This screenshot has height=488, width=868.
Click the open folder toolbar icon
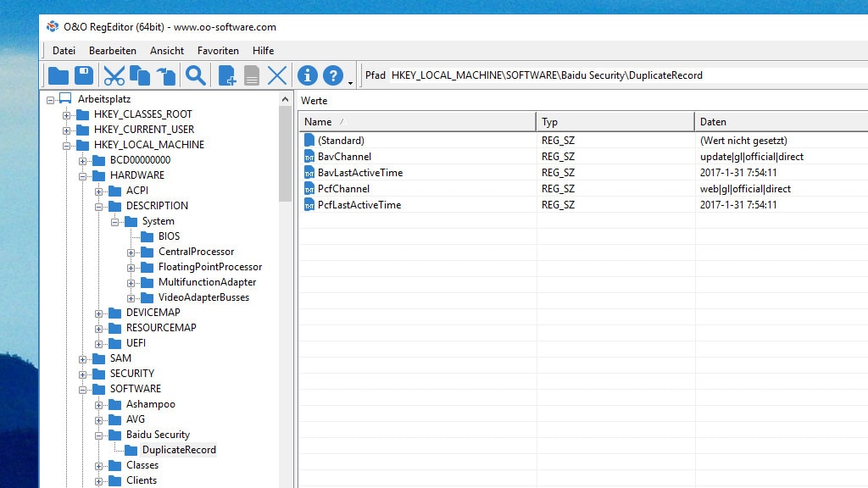point(58,75)
